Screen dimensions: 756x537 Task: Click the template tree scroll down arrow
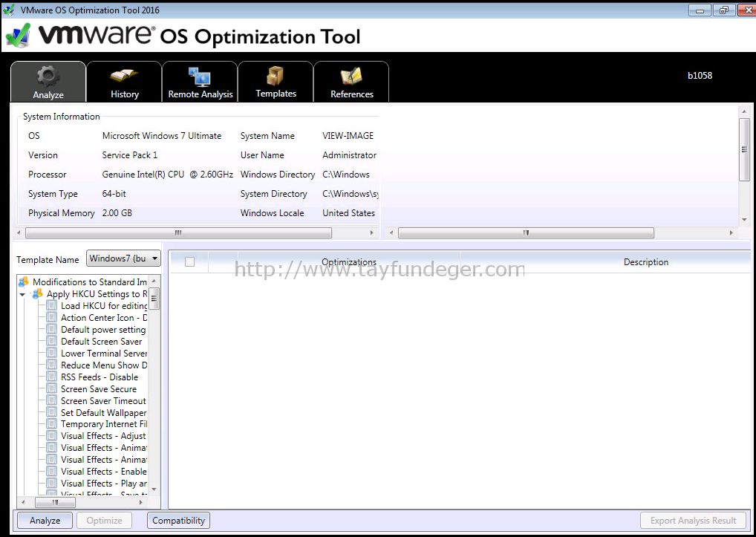click(x=154, y=489)
